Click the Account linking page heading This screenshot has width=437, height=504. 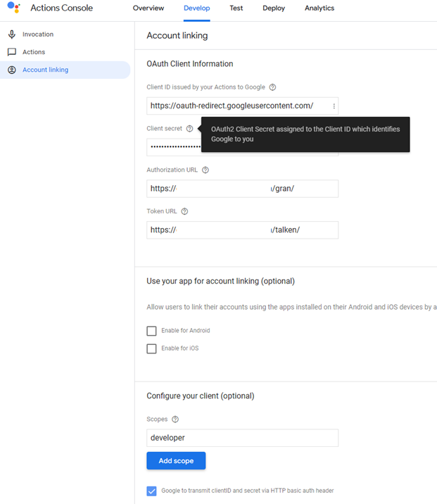[x=177, y=35]
